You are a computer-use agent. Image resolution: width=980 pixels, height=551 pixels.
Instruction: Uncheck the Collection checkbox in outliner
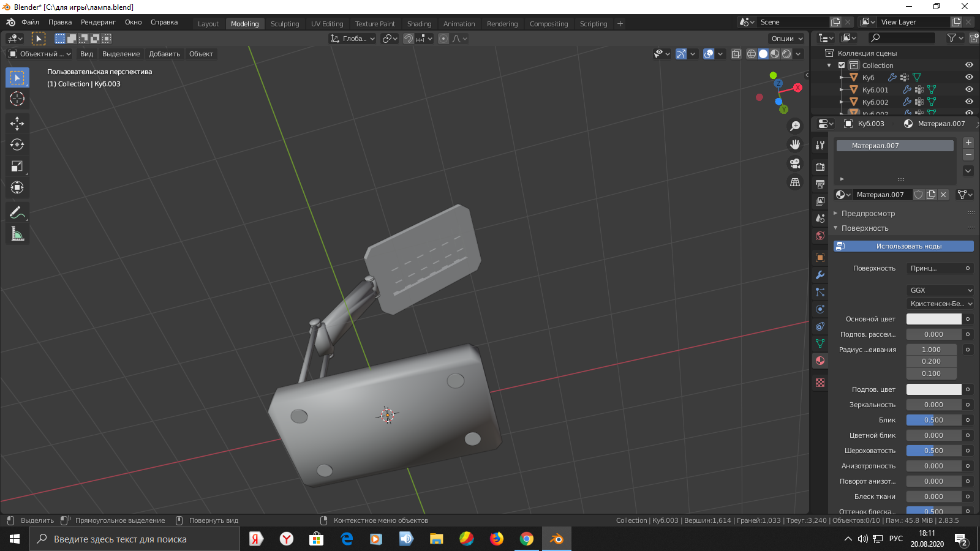842,66
